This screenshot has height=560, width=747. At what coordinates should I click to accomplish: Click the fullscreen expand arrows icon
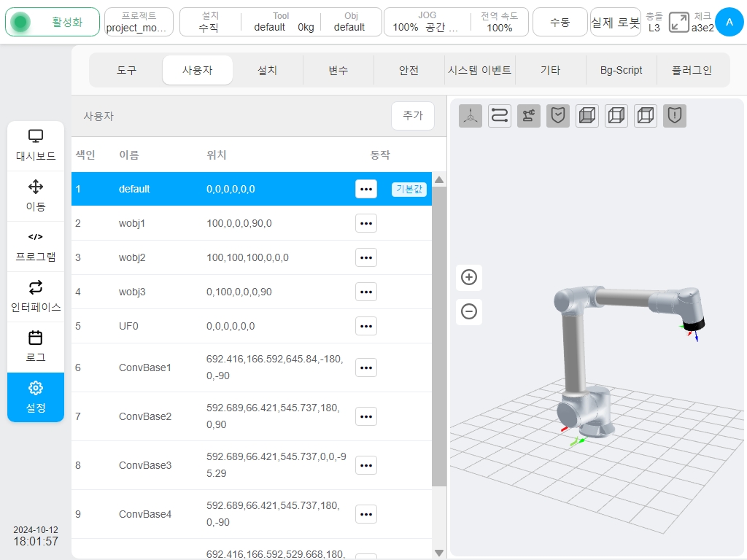click(679, 23)
